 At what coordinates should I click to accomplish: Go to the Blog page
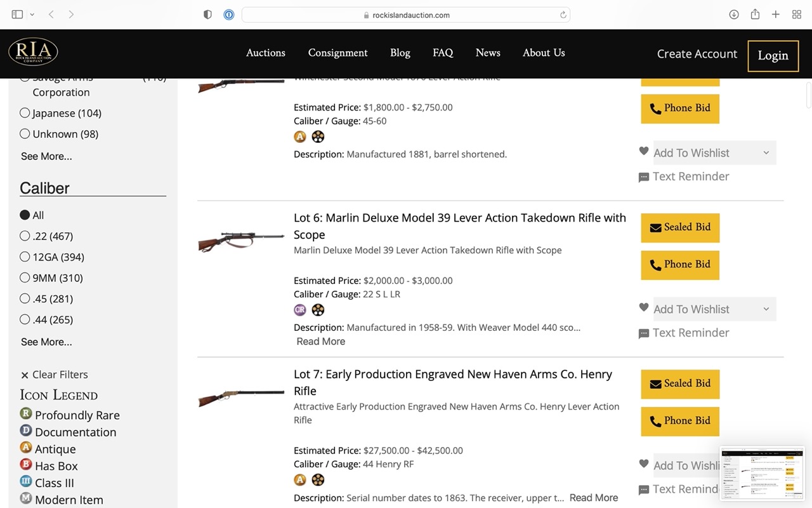click(x=400, y=53)
